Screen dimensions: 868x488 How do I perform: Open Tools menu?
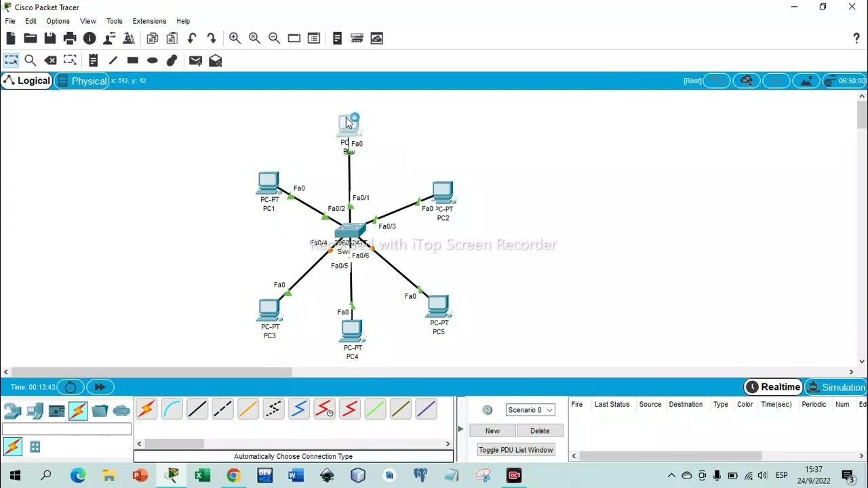click(x=115, y=21)
